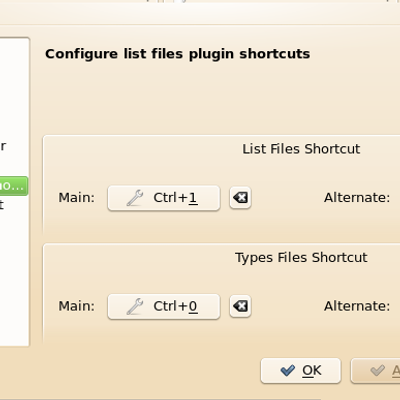This screenshot has width=400, height=400.
Task: Click the List Files Shortcut group title
Action: 301,149
